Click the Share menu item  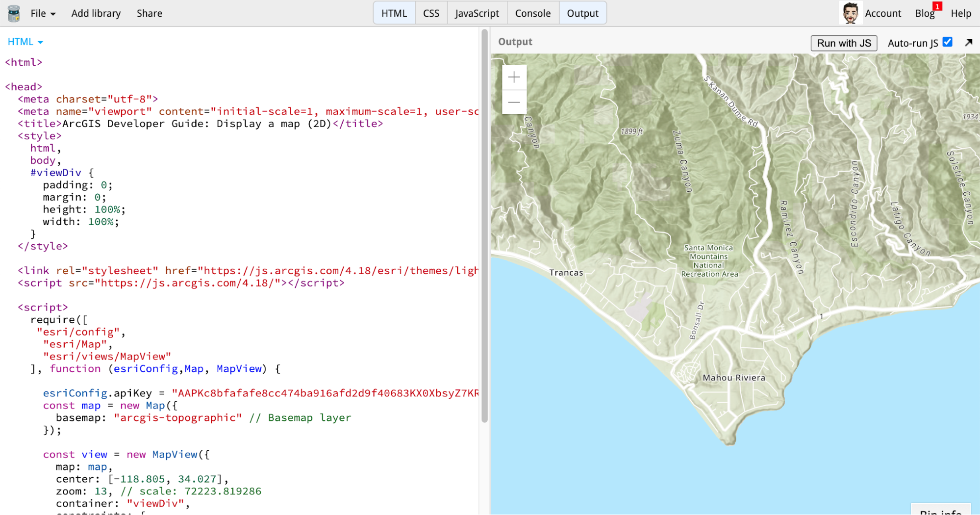click(x=150, y=13)
